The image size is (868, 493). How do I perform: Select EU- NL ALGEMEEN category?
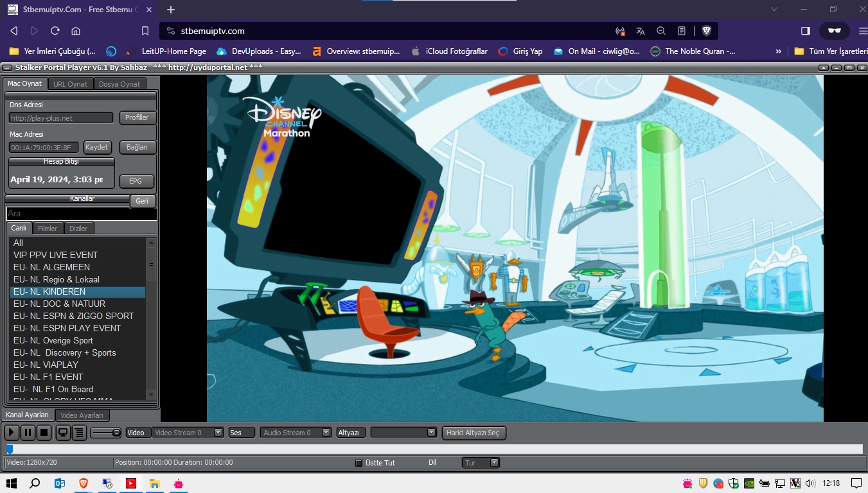[x=77, y=267]
